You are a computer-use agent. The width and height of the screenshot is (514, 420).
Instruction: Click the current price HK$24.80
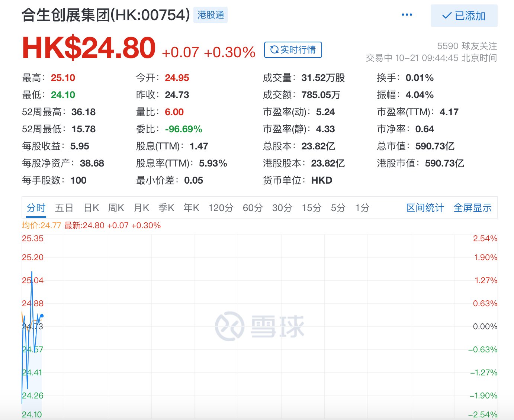pyautogui.click(x=89, y=48)
